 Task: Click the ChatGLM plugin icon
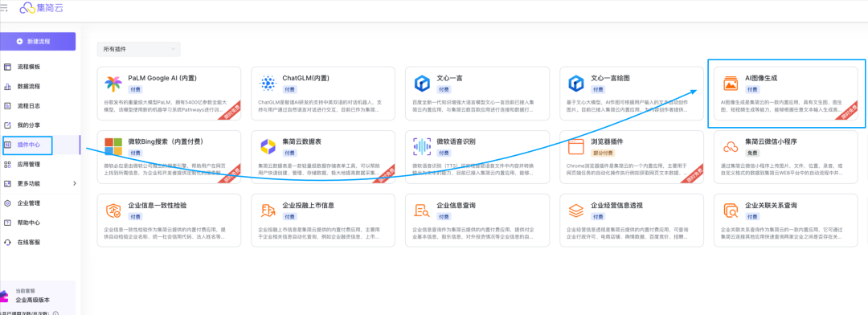pos(268,84)
